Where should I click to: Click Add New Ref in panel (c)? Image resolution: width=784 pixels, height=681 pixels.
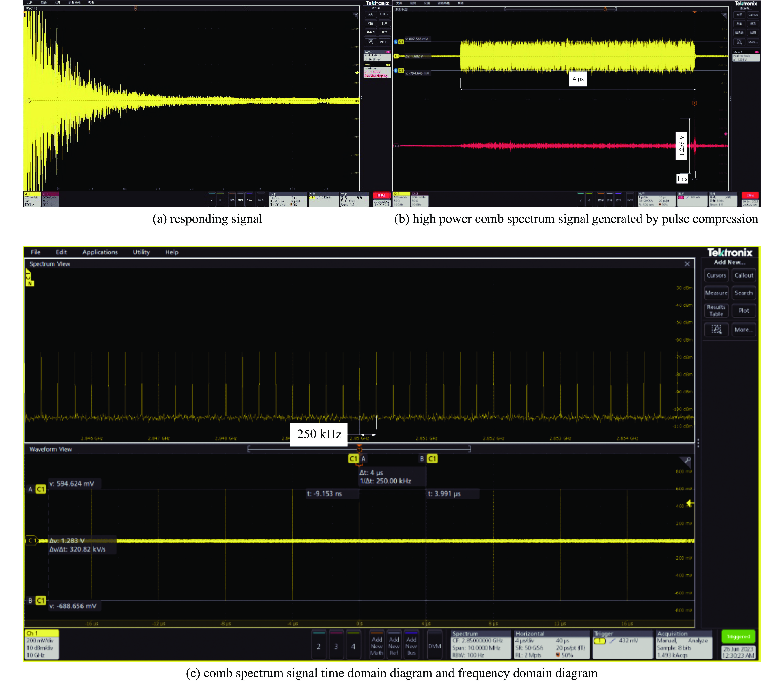coord(394,645)
